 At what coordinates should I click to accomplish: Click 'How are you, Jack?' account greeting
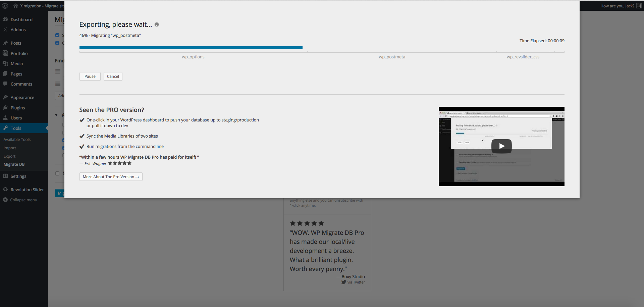(x=617, y=6)
